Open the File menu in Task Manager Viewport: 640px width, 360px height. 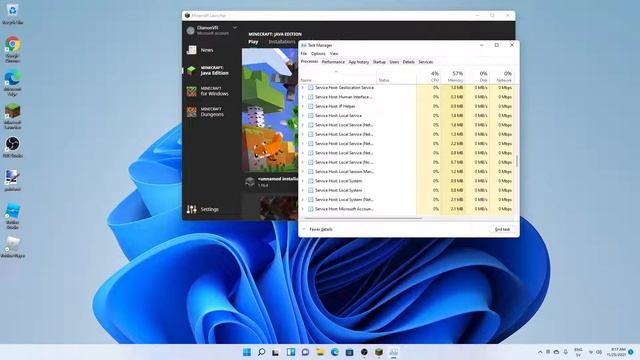pyautogui.click(x=304, y=53)
